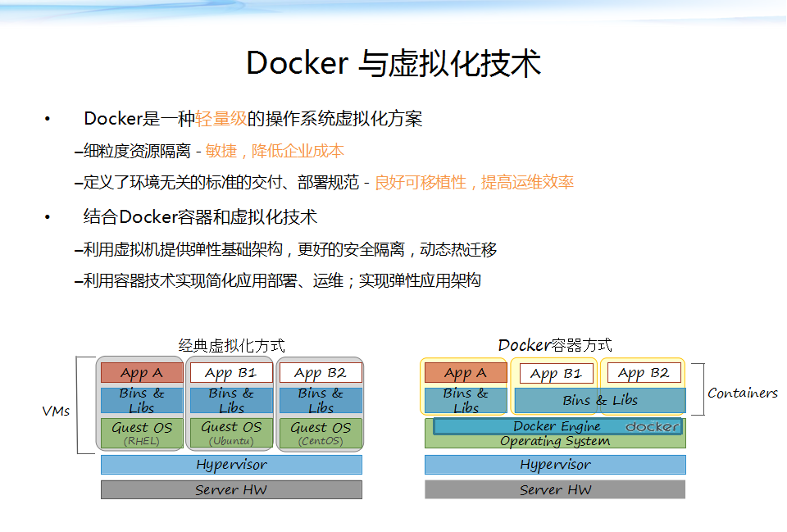787x532 pixels.
Task: Select App B2 box in Docker container diagram
Action: (644, 373)
